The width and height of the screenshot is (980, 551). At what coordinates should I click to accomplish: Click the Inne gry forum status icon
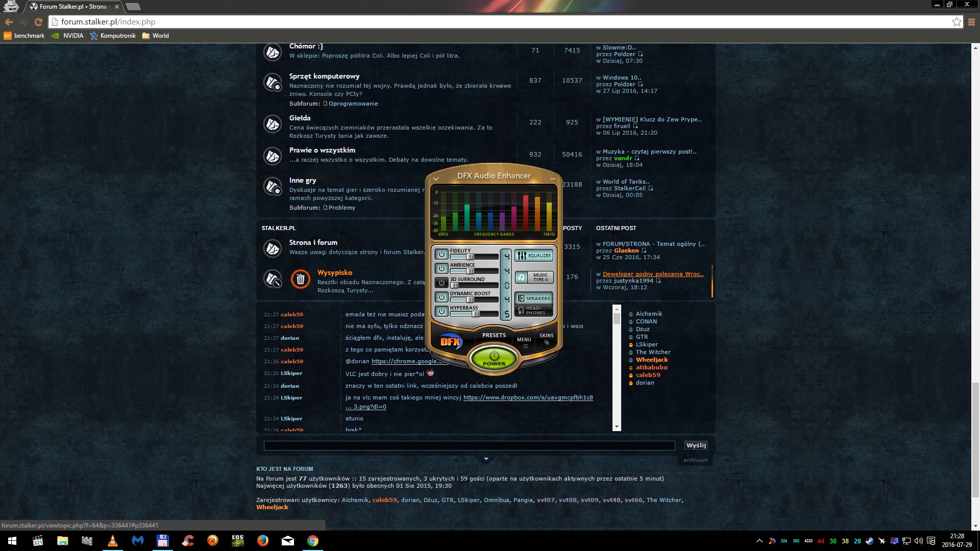[273, 186]
